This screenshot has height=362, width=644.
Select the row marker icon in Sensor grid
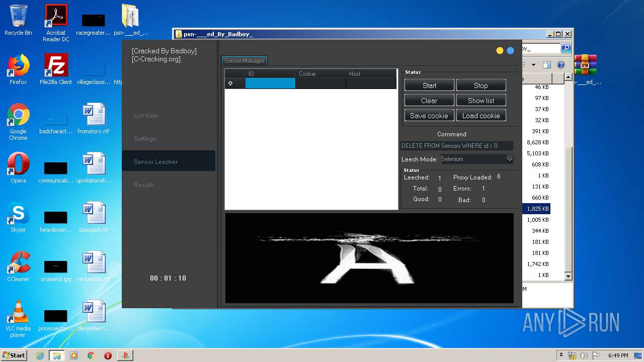tap(230, 83)
